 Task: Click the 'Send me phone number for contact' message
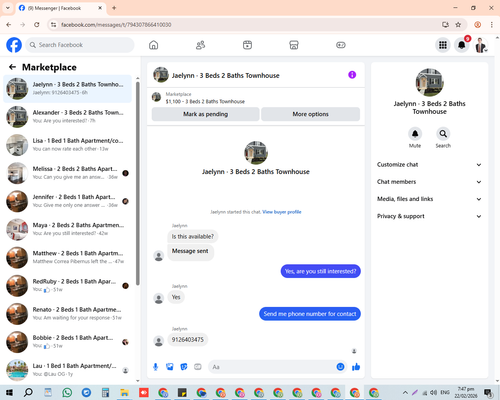point(310,314)
